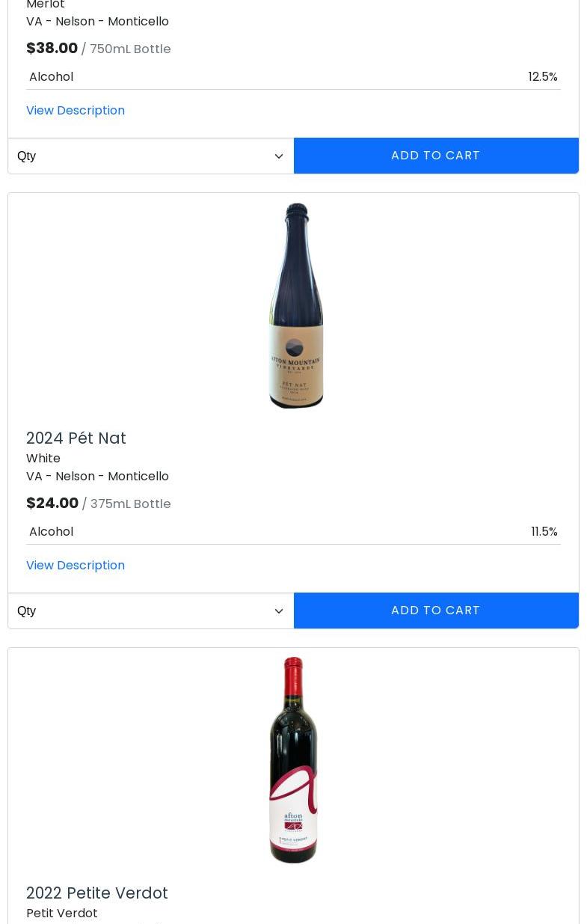Screen dimensions: 587x924
Task: Click the Merlot VA - Nelson - Monticello region
Action: [97, 21]
